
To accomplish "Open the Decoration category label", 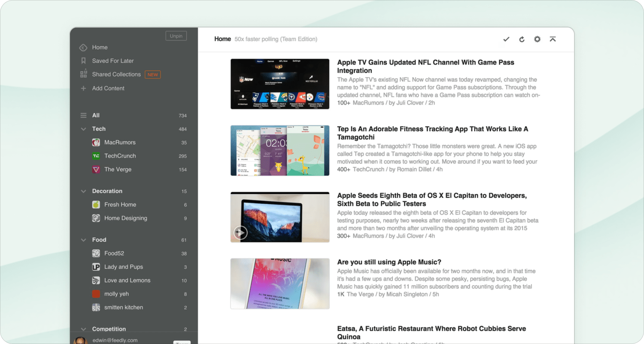I will (x=107, y=191).
